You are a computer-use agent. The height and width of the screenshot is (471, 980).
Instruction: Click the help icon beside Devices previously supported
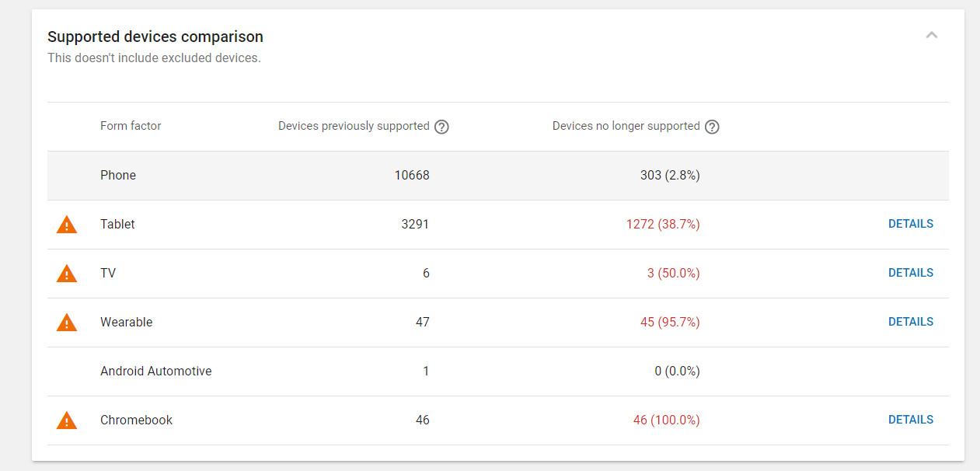[441, 127]
